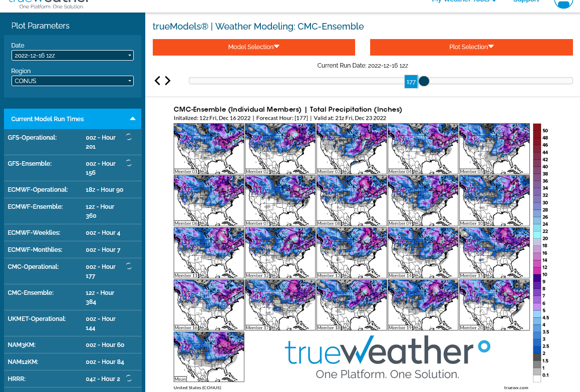Click the forecast hour slider handle
580x392 pixels.
point(424,81)
